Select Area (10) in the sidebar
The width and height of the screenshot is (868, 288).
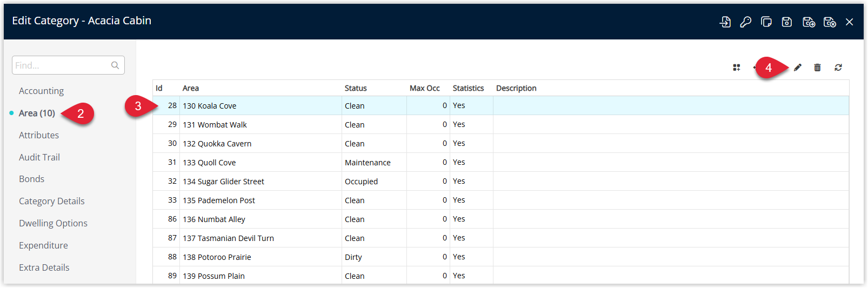click(37, 113)
